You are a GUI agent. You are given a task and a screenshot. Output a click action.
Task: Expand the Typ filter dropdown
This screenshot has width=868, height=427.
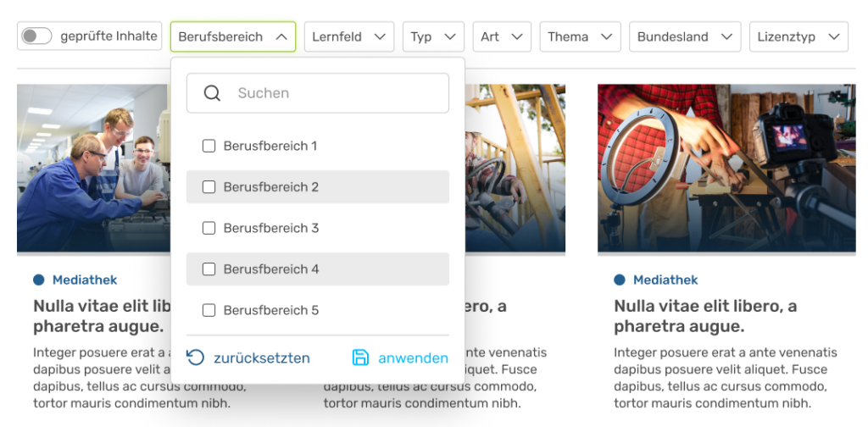[x=433, y=36]
